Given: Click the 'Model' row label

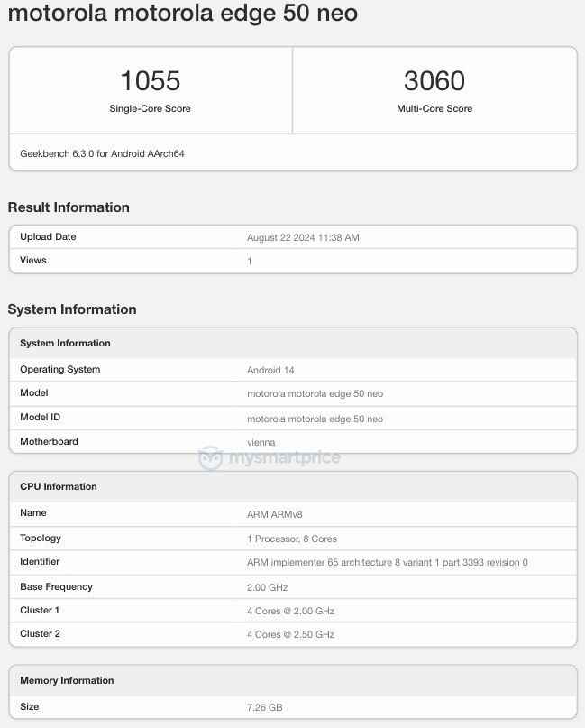Looking at the screenshot, I should [34, 392].
